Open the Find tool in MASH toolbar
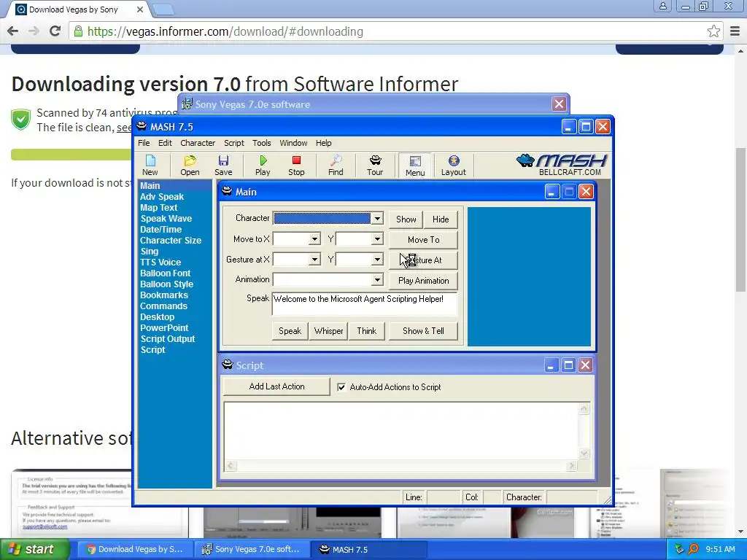747x560 pixels. pyautogui.click(x=336, y=166)
